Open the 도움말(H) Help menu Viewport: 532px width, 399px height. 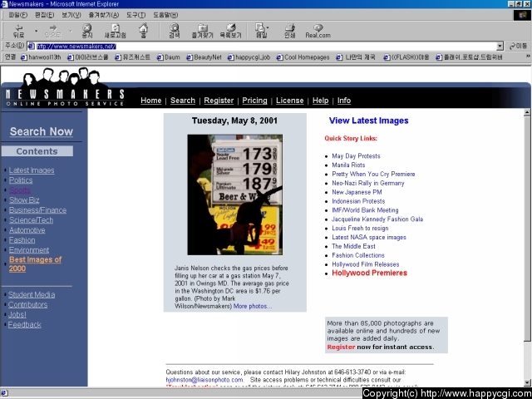coord(165,15)
